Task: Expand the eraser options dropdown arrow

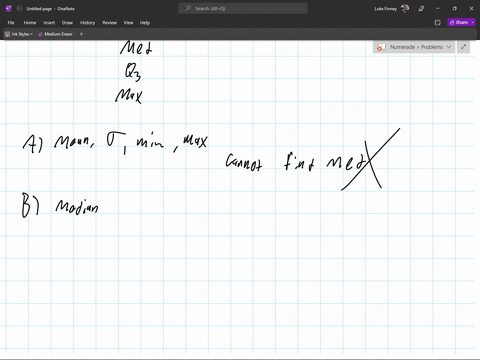Action: coord(81,34)
